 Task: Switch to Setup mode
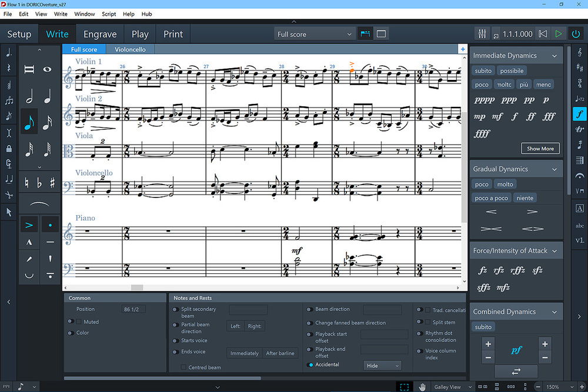pos(19,34)
